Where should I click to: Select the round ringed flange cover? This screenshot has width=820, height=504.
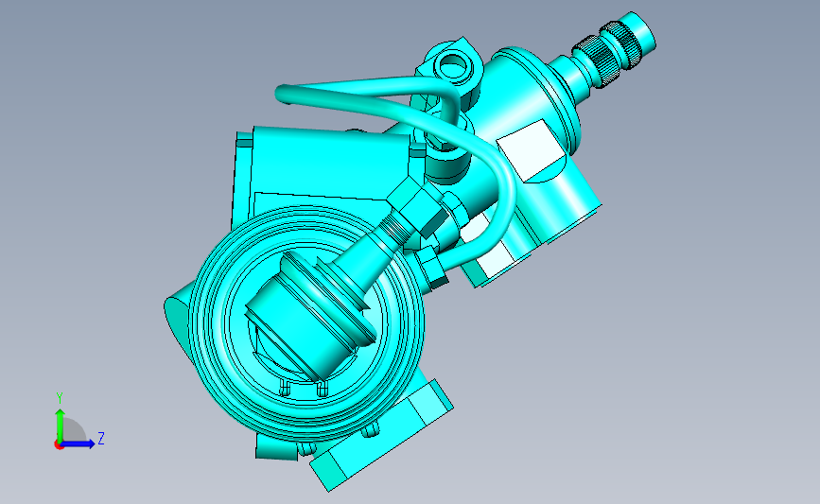click(x=305, y=325)
